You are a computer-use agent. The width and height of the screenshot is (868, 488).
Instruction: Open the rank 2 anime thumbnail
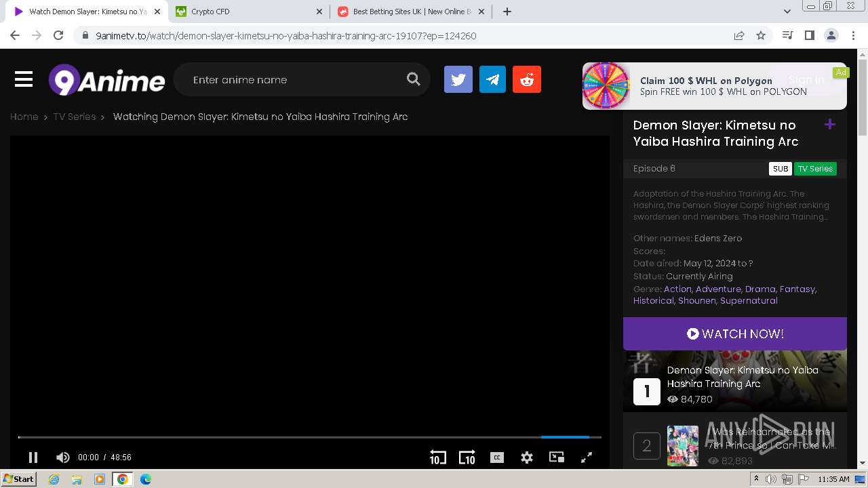682,445
